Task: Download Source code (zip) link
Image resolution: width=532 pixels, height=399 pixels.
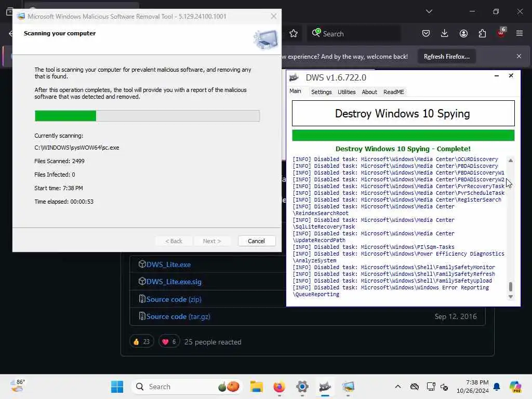Action: click(174, 299)
